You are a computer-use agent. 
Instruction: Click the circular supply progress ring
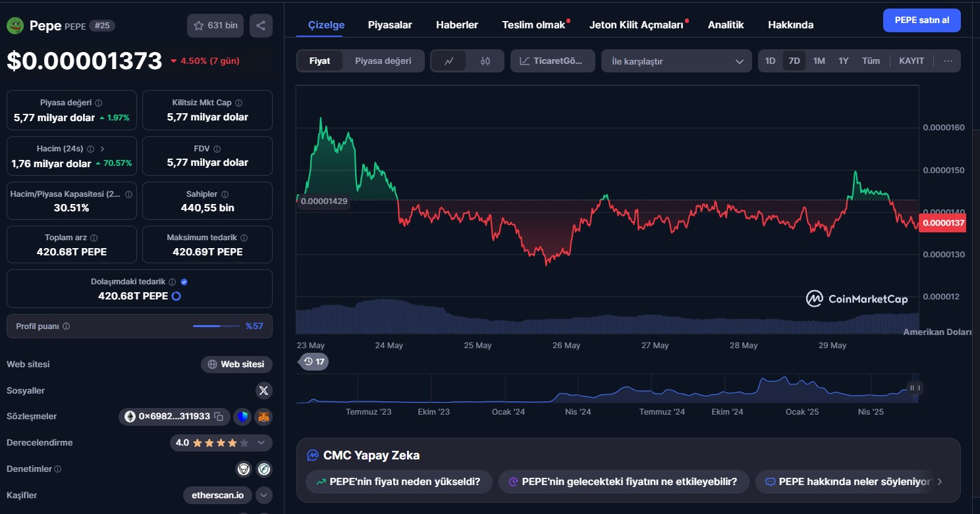[176, 296]
